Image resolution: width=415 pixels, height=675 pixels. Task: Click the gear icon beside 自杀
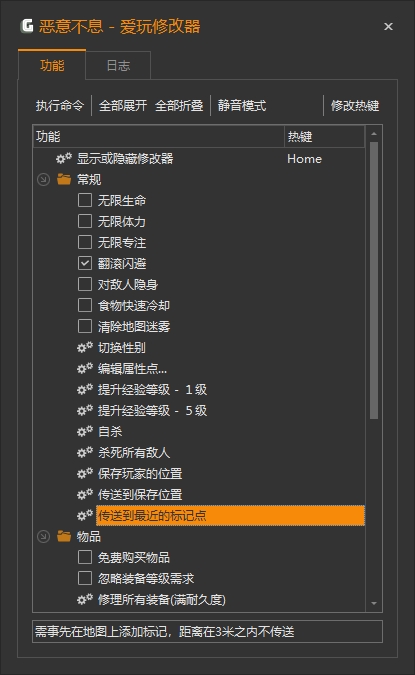point(85,431)
